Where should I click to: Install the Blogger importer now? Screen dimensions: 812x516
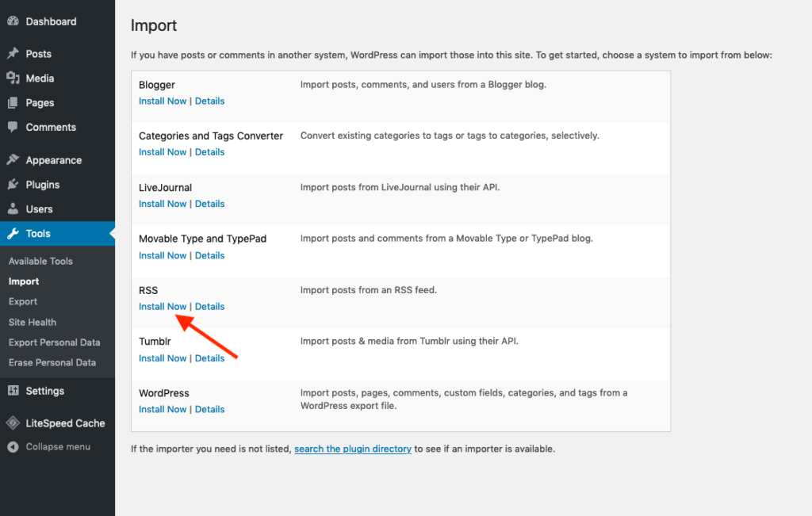click(163, 101)
